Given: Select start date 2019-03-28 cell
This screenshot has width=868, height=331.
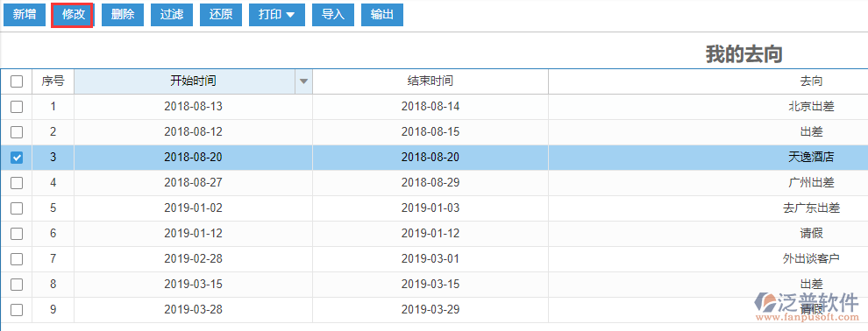Looking at the screenshot, I should click(x=193, y=310).
